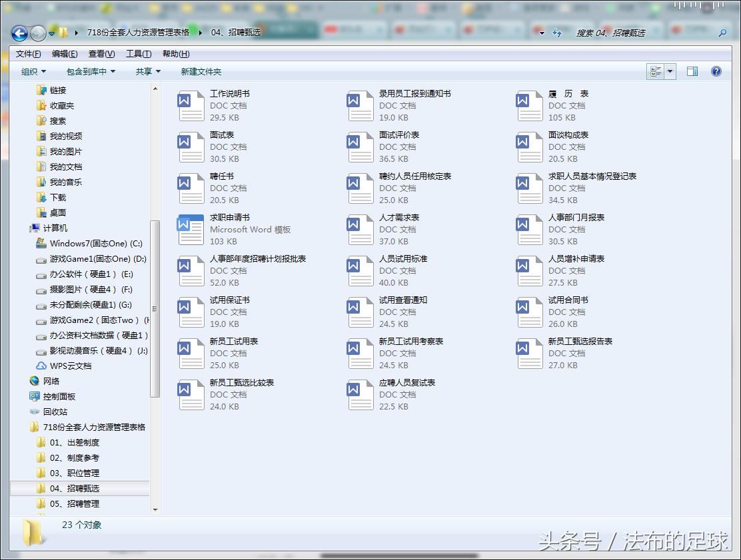Click the Back navigation arrow
The height and width of the screenshot is (560, 741).
[19, 33]
